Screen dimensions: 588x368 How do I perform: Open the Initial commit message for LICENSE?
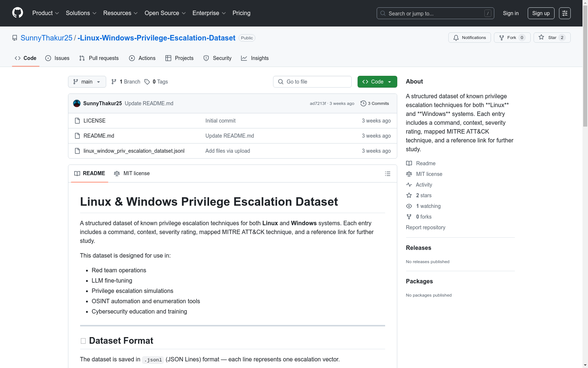[220, 121]
